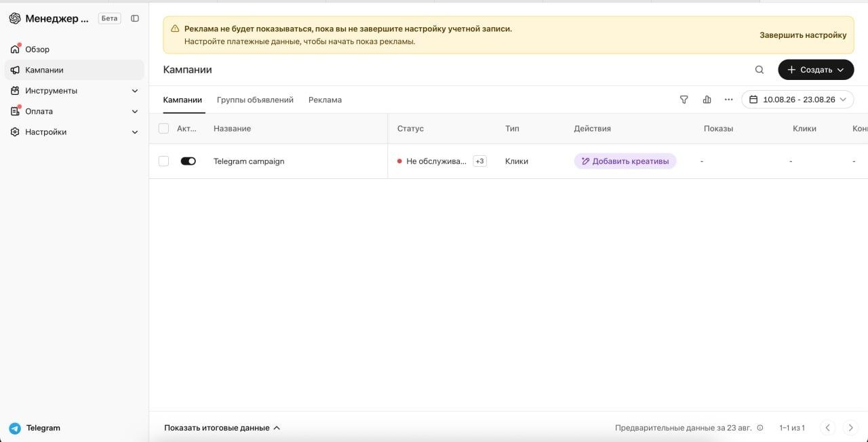868x442 pixels.
Task: Click the Действия column header
Action: [592, 128]
